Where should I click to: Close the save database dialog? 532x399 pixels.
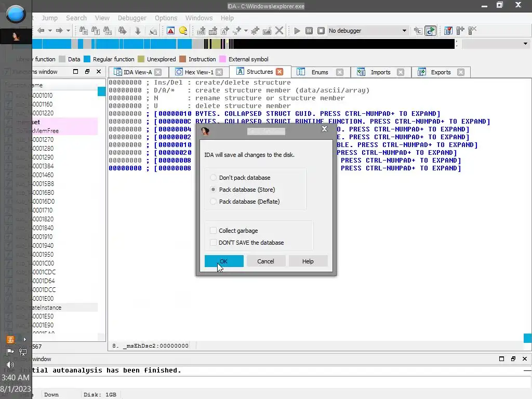coord(325,129)
